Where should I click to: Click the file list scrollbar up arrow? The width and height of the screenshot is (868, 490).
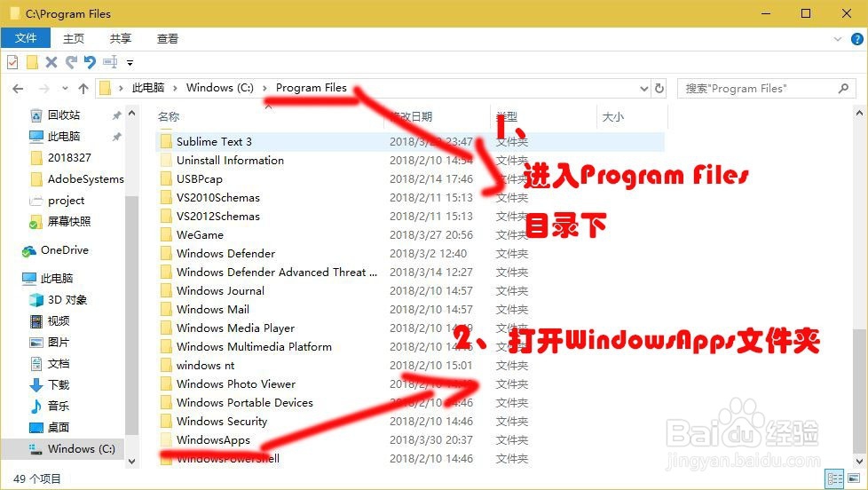pyautogui.click(x=859, y=114)
